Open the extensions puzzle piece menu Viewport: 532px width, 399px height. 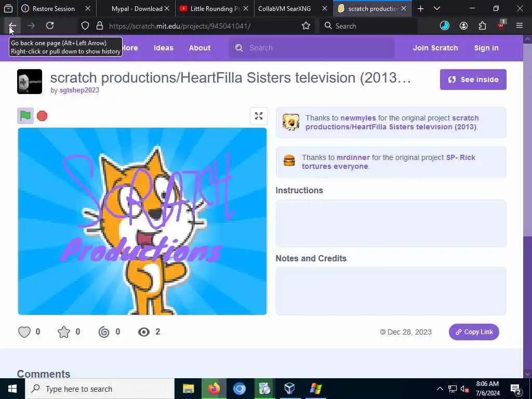[x=482, y=26]
